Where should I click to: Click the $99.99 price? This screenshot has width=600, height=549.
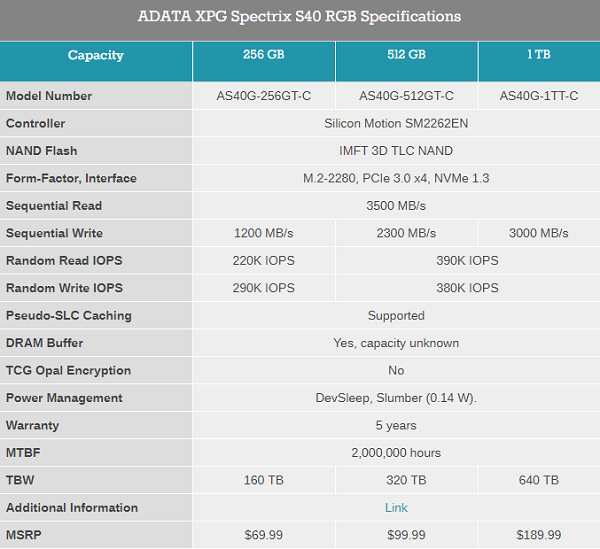[406, 535]
